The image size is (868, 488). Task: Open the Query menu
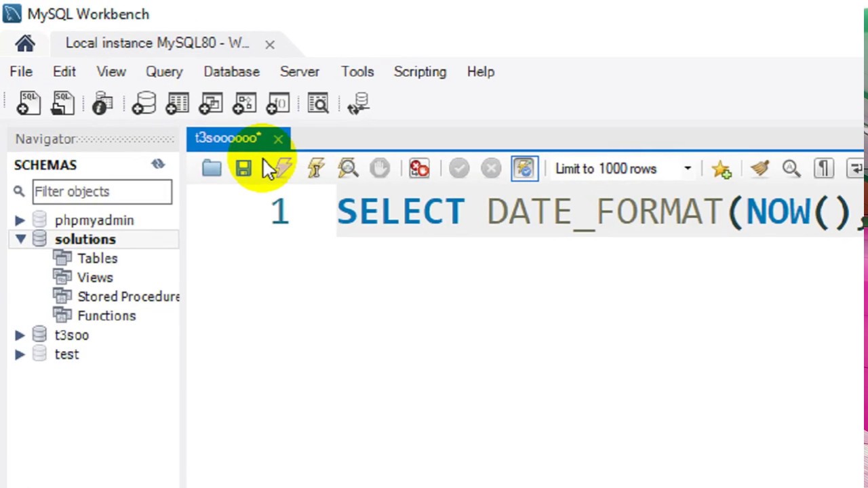[164, 72]
